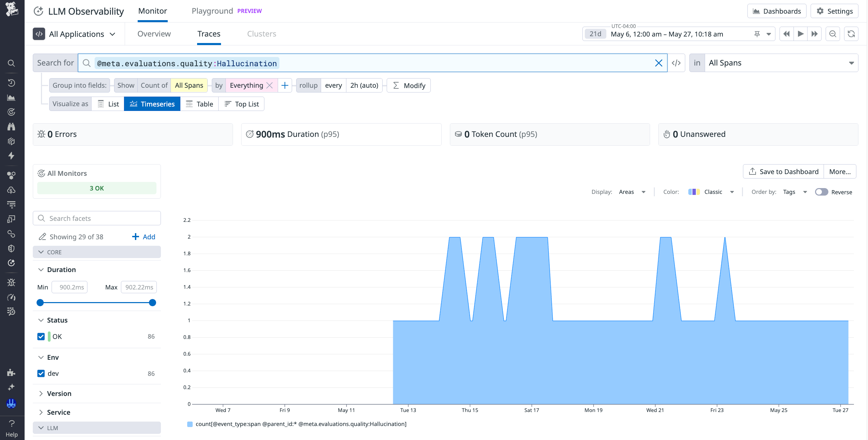Open the Security shield icon in sidebar
Screen dimensions: 868x440
(11, 248)
